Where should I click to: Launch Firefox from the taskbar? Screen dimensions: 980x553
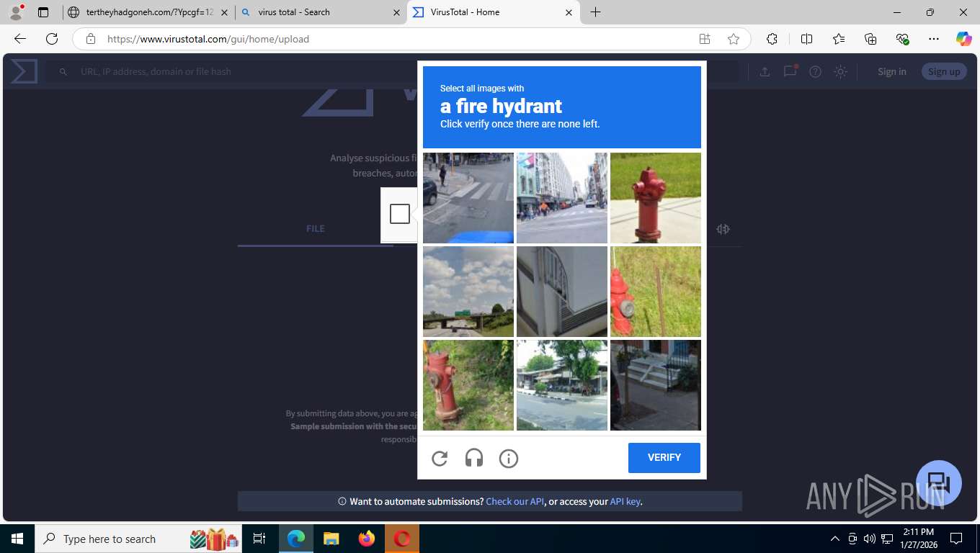tap(367, 539)
